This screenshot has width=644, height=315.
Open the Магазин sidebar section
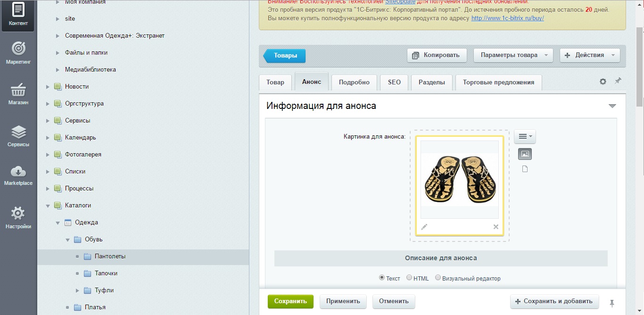point(18,94)
